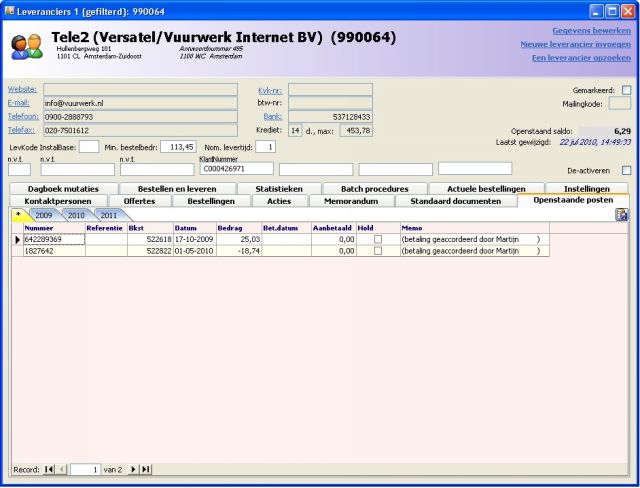This screenshot has width=640, height=488.
Task: Switch to the 2010 year tab
Action: 76,215
